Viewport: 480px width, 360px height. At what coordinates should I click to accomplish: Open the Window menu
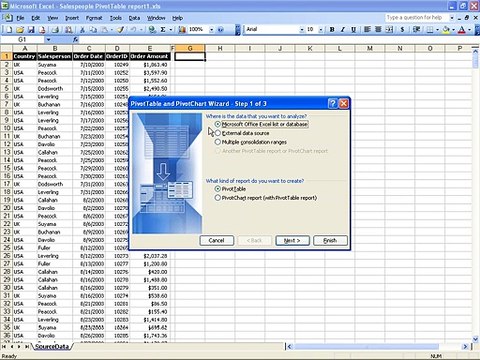[156, 18]
